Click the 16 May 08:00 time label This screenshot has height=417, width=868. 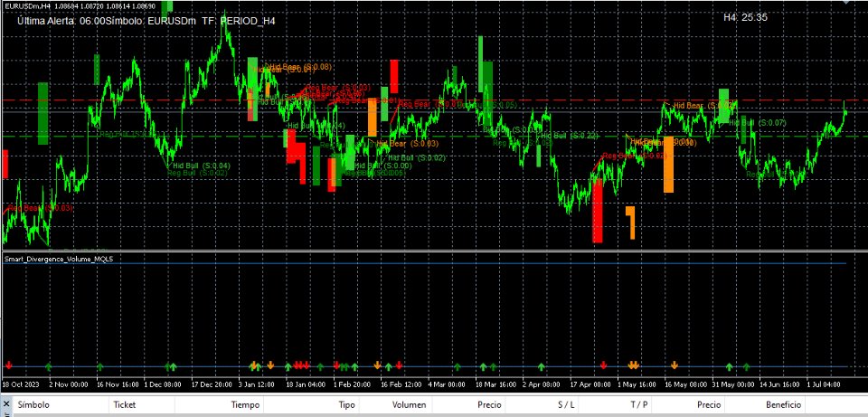coord(685,384)
